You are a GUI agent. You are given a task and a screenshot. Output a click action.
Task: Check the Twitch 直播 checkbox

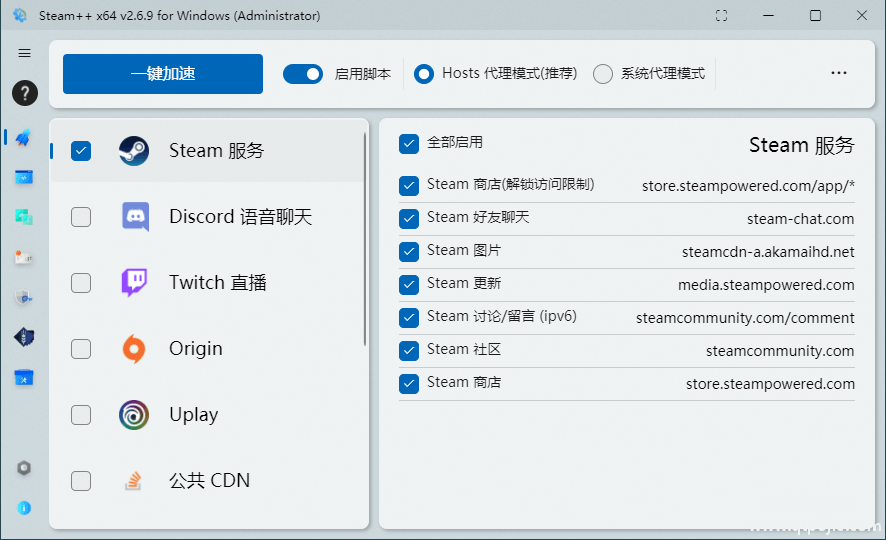tap(81, 283)
